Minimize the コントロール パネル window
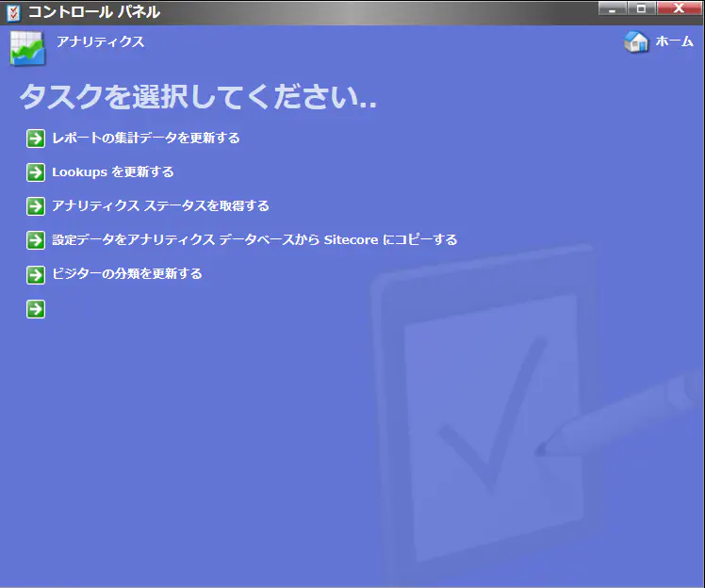 point(612,8)
